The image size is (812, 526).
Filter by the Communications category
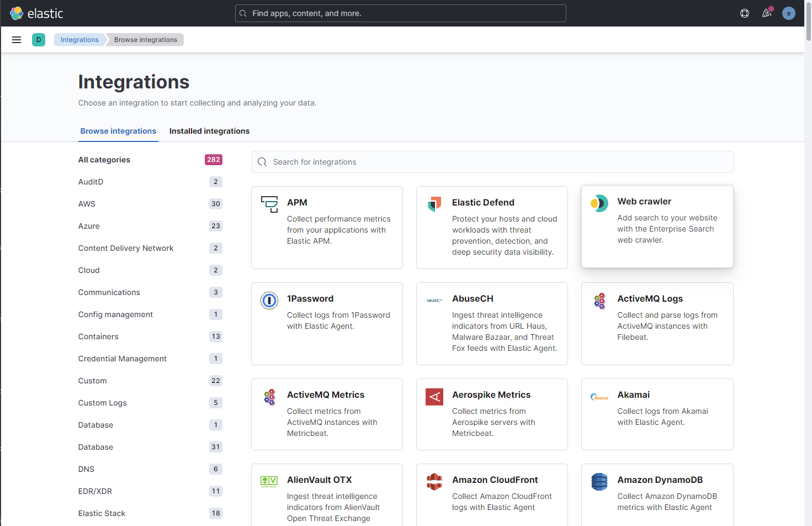(x=150, y=292)
